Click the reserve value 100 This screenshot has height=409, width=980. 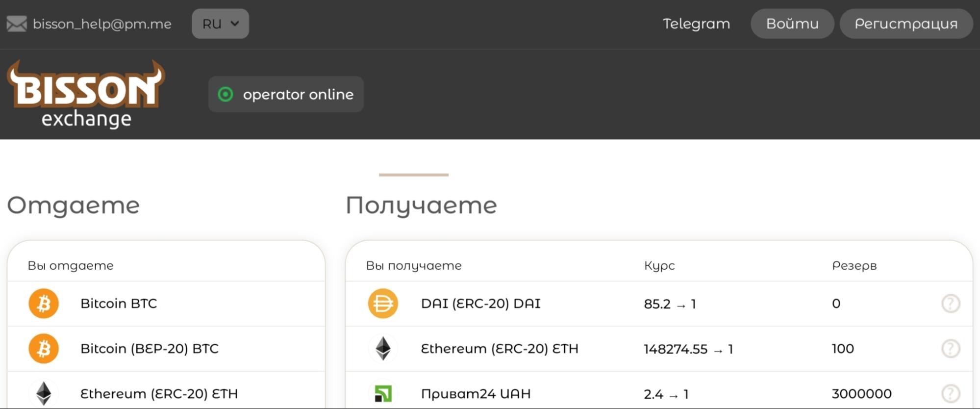[843, 349]
